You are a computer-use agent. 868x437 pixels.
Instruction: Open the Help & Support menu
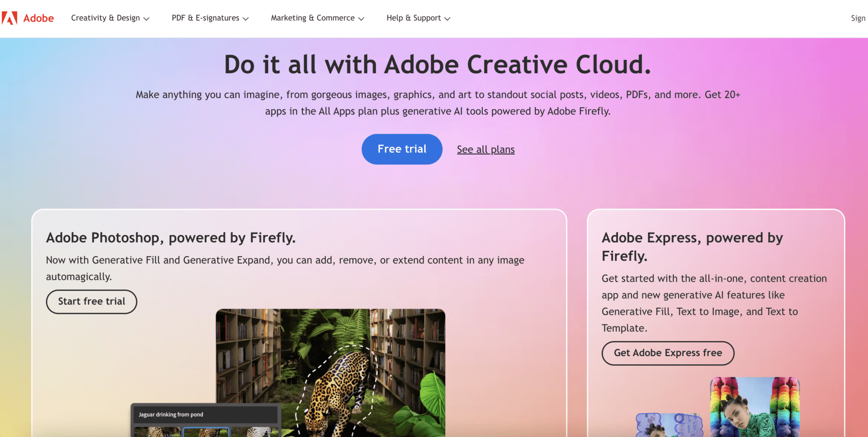click(x=418, y=18)
